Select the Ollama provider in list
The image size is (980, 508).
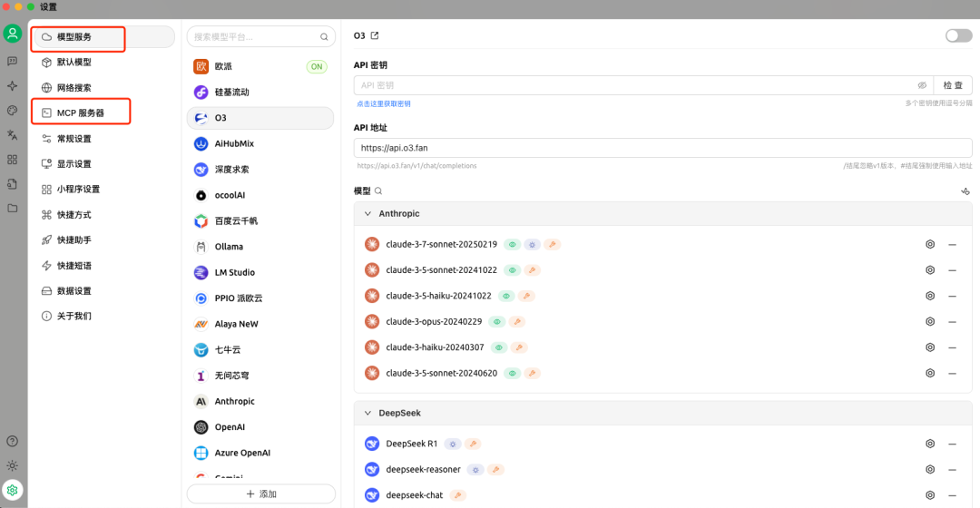pos(229,247)
